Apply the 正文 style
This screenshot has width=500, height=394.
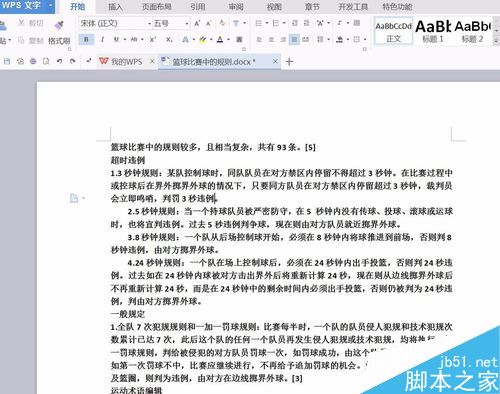394,31
